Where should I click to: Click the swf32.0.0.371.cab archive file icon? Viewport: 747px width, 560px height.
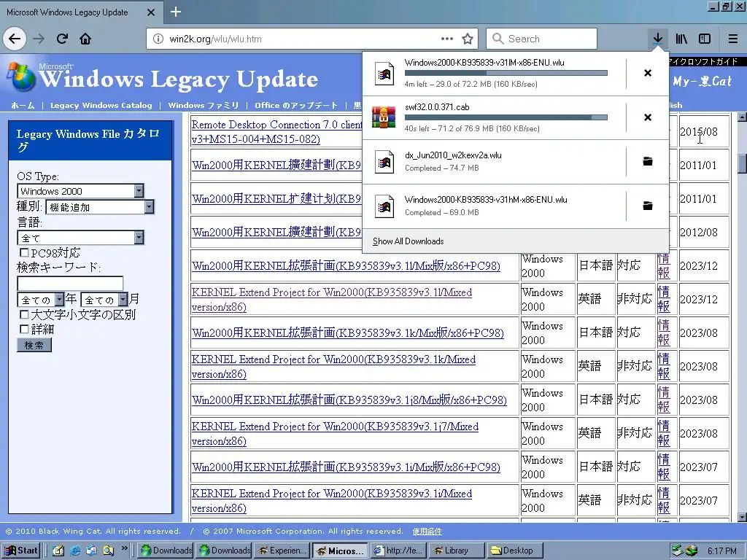click(384, 117)
